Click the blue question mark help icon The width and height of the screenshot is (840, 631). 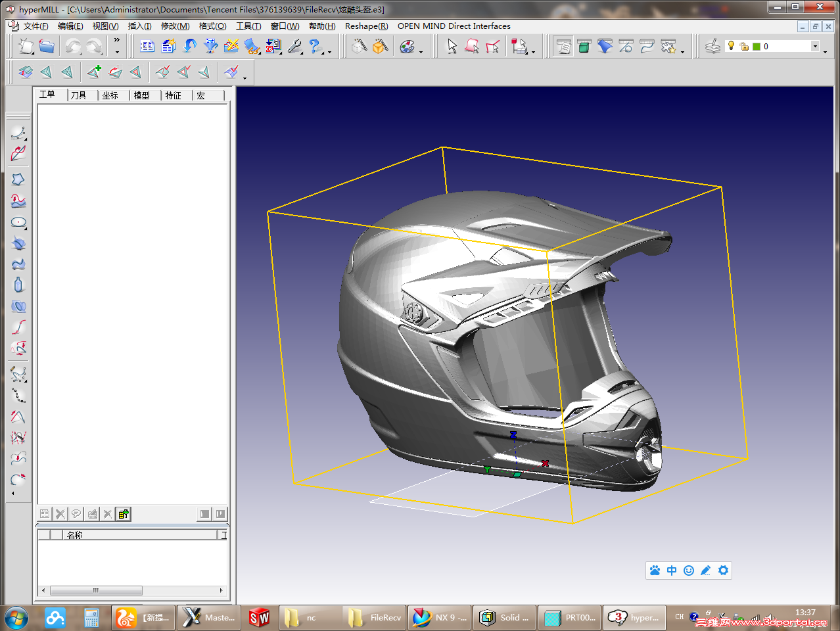pos(315,46)
